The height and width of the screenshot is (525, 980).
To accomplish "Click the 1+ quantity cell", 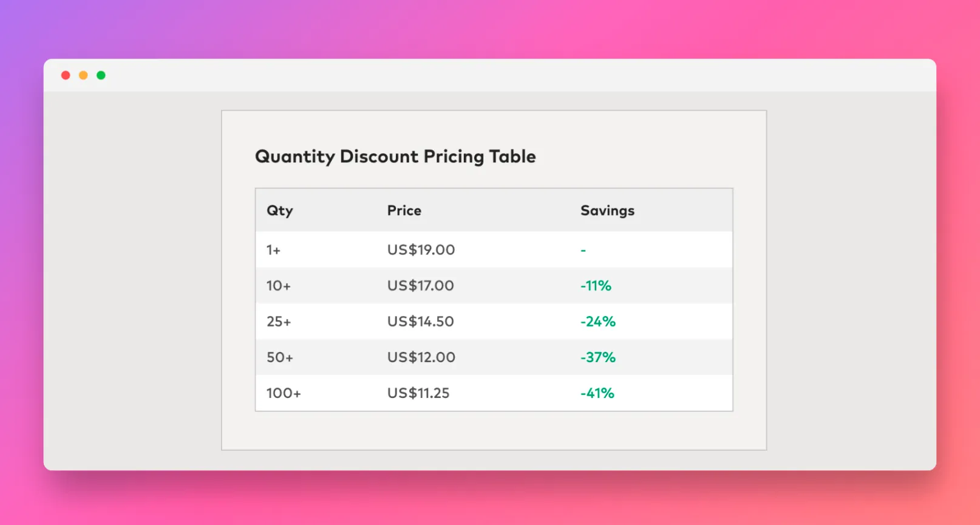I will click(273, 250).
